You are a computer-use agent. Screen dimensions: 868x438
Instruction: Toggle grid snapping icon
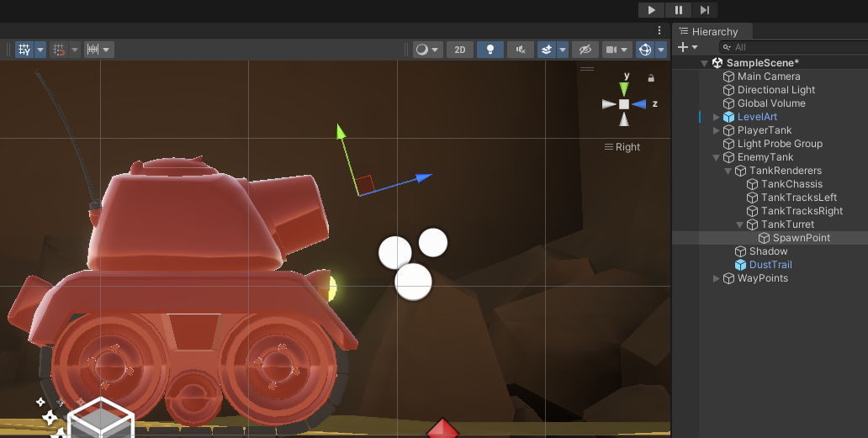click(59, 50)
